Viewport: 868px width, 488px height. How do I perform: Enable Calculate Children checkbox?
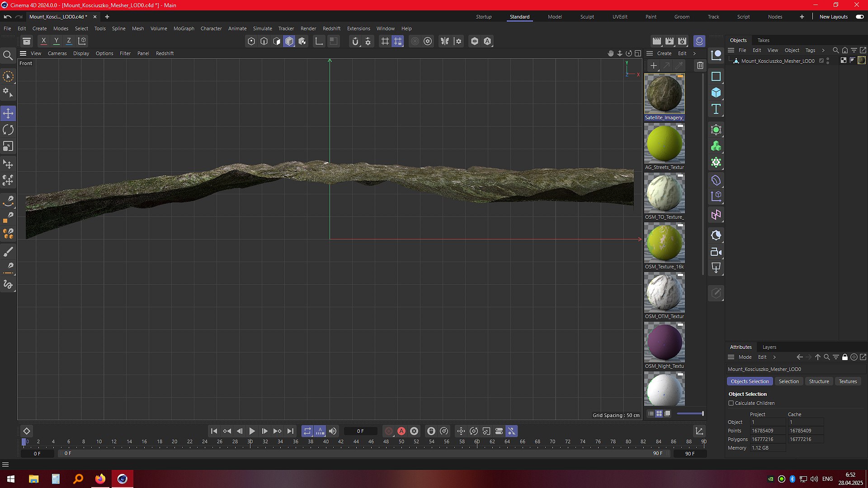(x=731, y=403)
